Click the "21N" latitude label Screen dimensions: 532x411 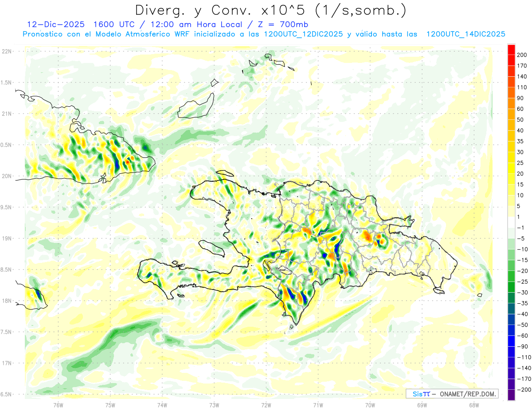pyautogui.click(x=6, y=114)
